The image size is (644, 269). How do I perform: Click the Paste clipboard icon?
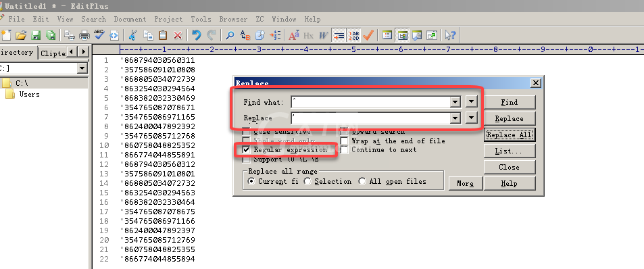(x=163, y=35)
